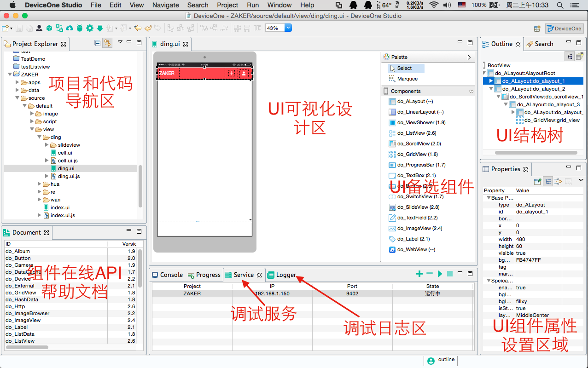The height and width of the screenshot is (368, 588).
Task: Click the green plus icon in Service panel
Action: click(x=419, y=274)
